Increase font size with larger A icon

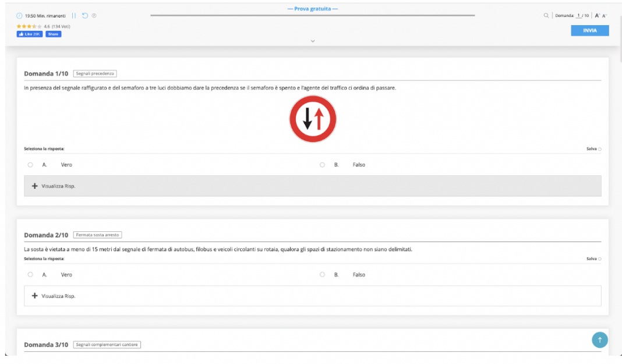[597, 16]
